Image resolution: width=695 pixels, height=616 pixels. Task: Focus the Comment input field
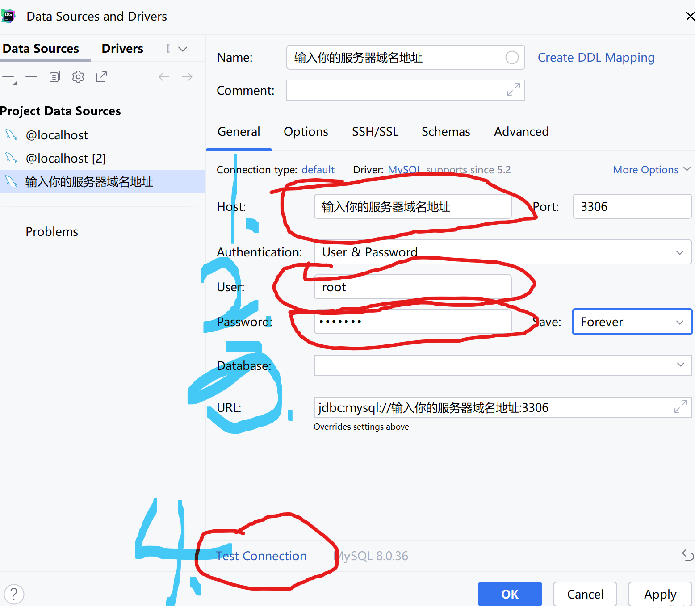coord(406,90)
